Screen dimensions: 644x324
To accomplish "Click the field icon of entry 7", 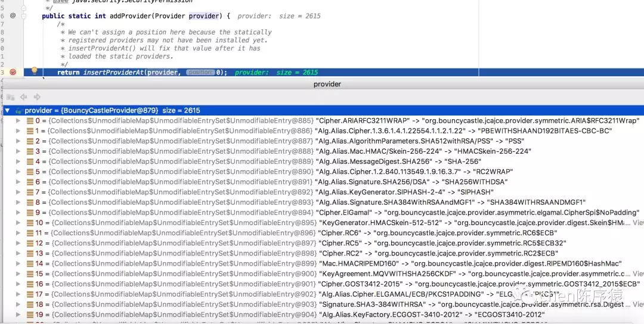I will tap(30, 192).
